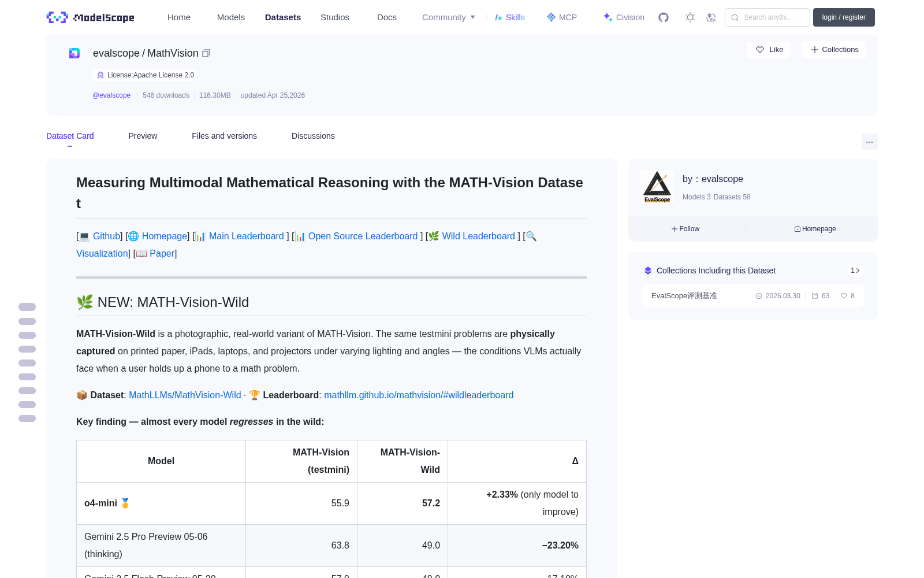Click the ModelScope logo
The height and width of the screenshot is (578, 924).
tap(91, 17)
